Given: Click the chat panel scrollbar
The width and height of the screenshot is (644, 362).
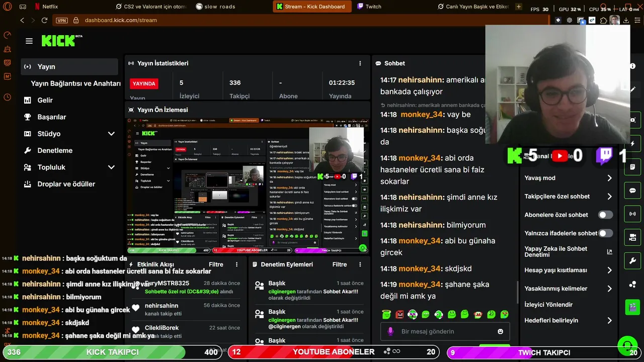Looking at the screenshot, I should coord(518,292).
